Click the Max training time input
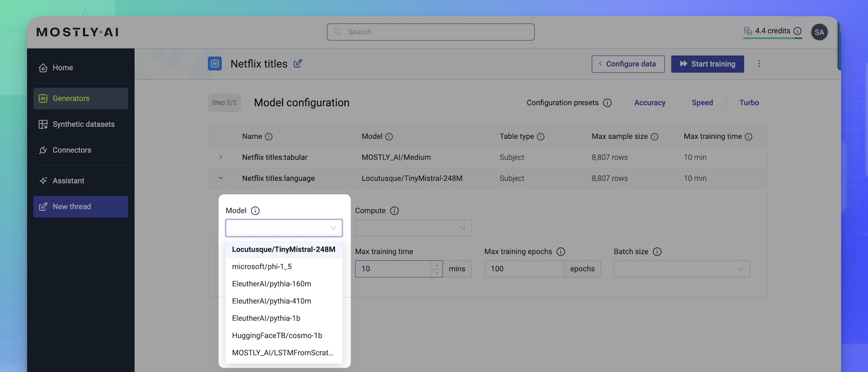This screenshot has width=868, height=372. (x=393, y=269)
